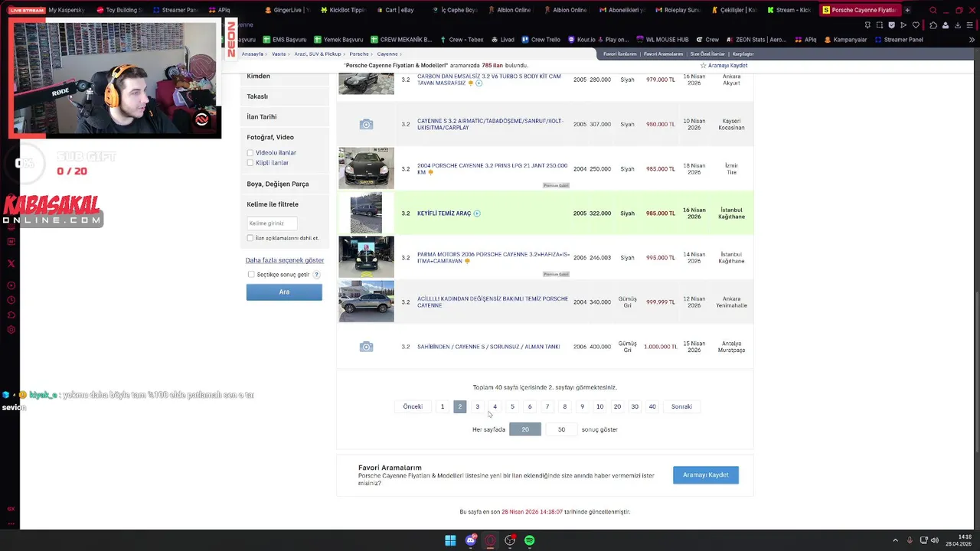Check the Videolu ilanlar checkbox

tap(250, 153)
